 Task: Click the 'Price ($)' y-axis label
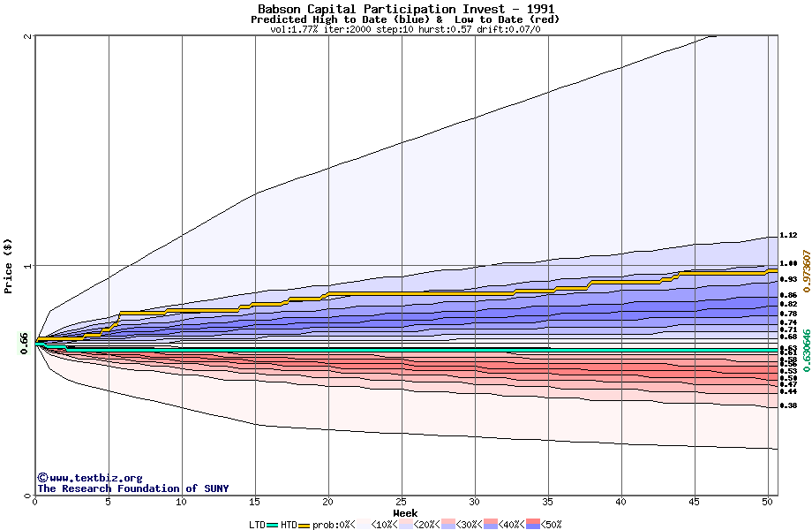[7, 266]
